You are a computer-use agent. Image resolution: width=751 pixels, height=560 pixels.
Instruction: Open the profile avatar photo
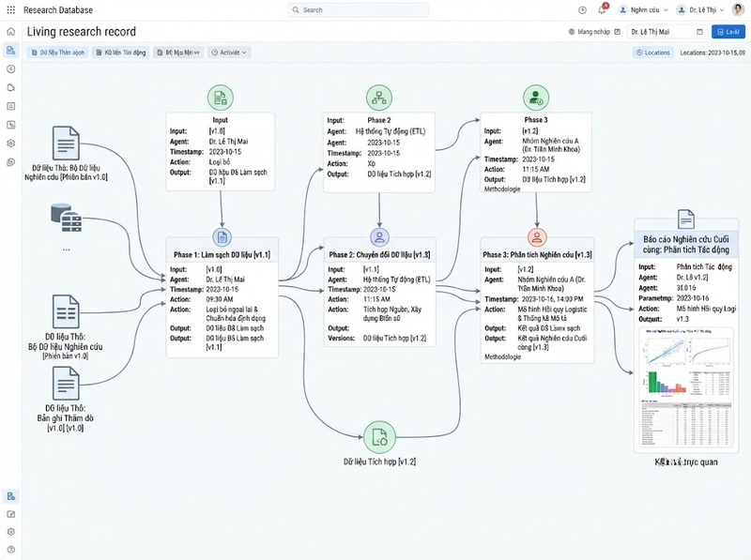tap(738, 9)
